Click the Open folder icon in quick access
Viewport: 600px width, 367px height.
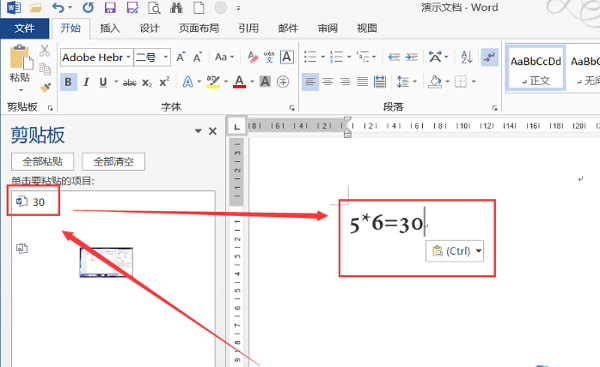click(36, 7)
